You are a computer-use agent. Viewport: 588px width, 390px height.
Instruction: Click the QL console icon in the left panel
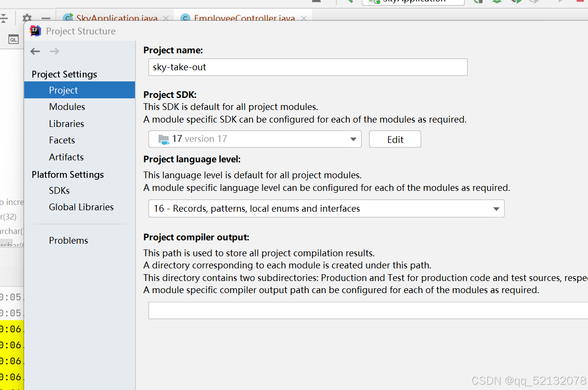[x=14, y=40]
